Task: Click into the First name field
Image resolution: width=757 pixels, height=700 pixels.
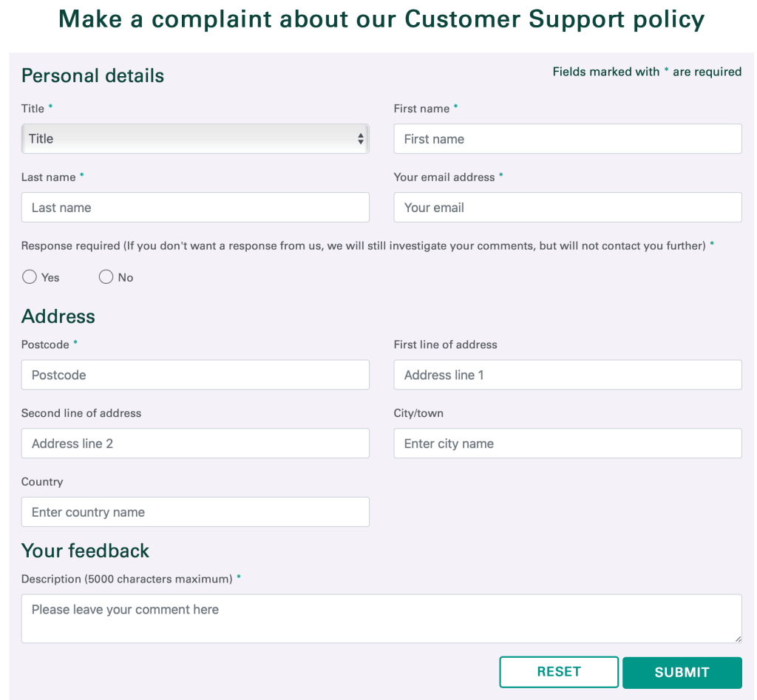Action: tap(567, 139)
